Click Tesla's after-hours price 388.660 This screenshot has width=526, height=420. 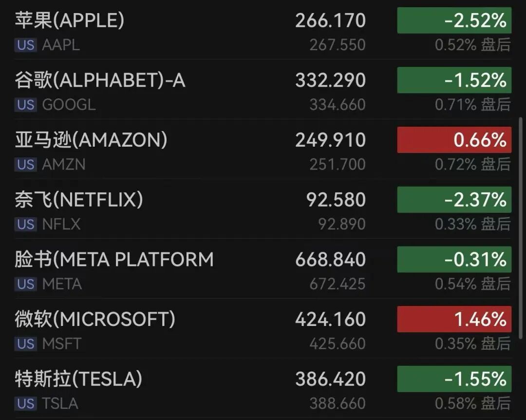337,403
